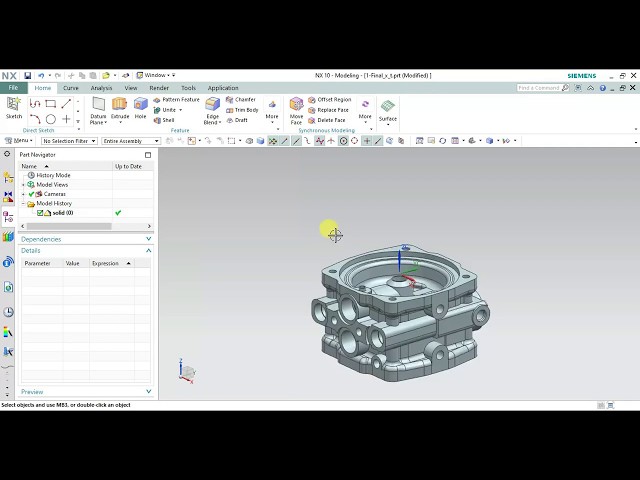Click the Datum Plane tool icon
Screen dimensions: 640x480
tap(98, 104)
